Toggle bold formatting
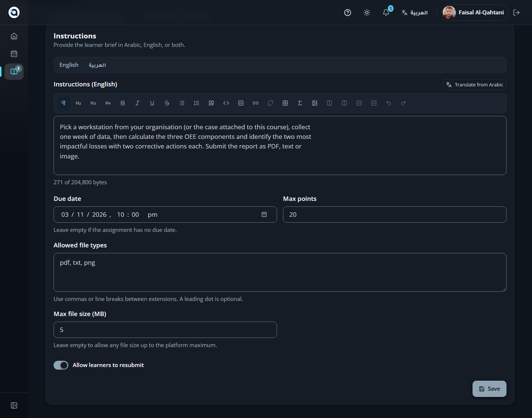The height and width of the screenshot is (418, 532). (123, 103)
